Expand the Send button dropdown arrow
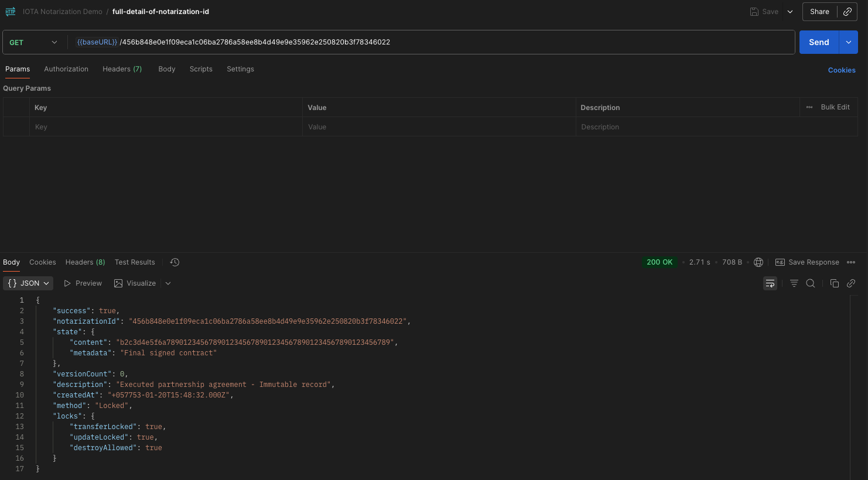Image resolution: width=868 pixels, height=480 pixels. (848, 42)
